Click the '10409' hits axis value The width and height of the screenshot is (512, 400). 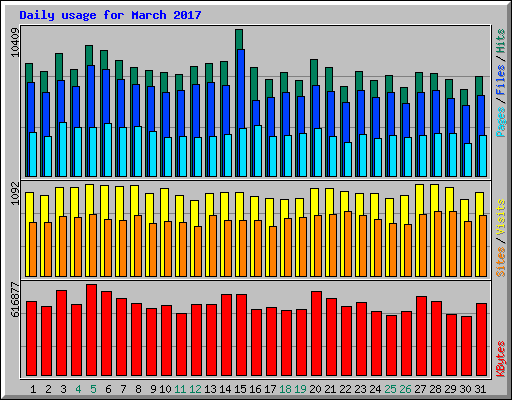(15, 43)
